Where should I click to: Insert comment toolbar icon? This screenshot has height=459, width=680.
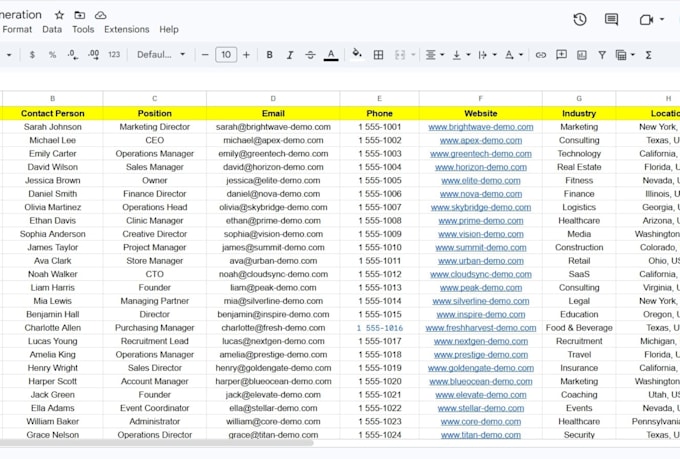(562, 55)
